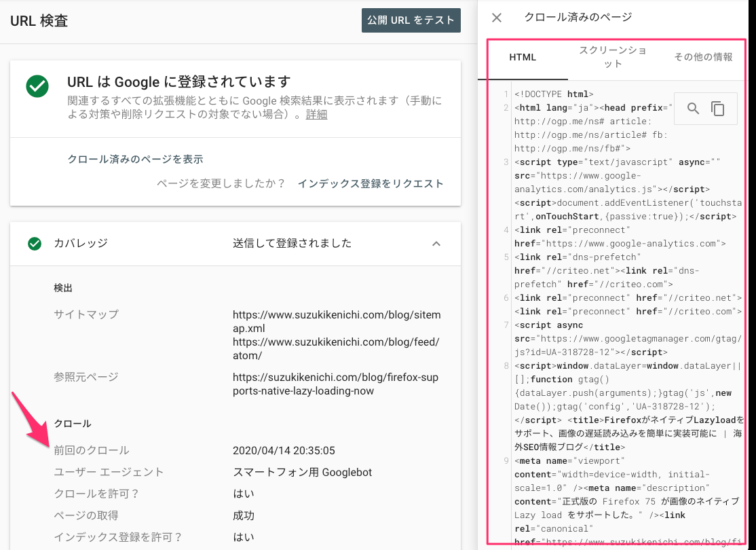
Task: Click the <!DOCTYPE html> code line
Action: click(x=554, y=94)
